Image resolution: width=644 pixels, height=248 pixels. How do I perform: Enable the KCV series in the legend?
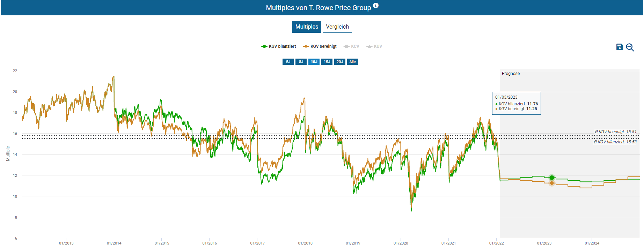point(351,46)
